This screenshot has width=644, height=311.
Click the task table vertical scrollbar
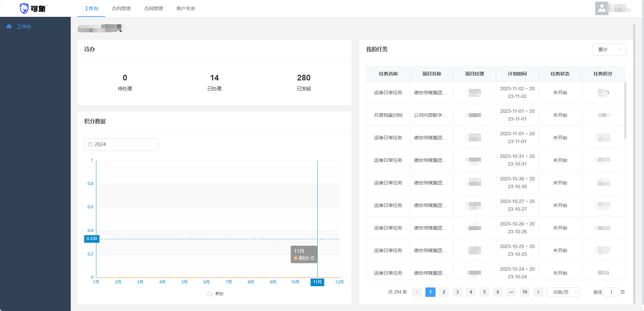coord(625,110)
